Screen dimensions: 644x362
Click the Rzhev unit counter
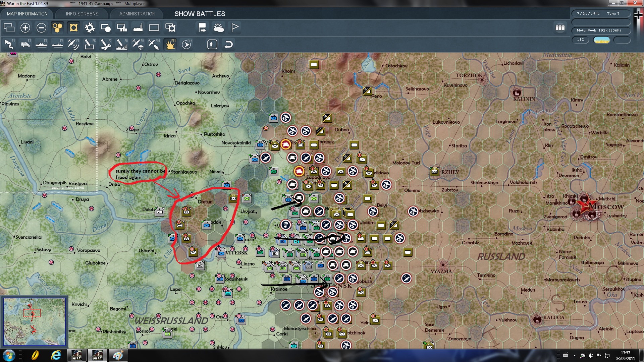tap(435, 172)
